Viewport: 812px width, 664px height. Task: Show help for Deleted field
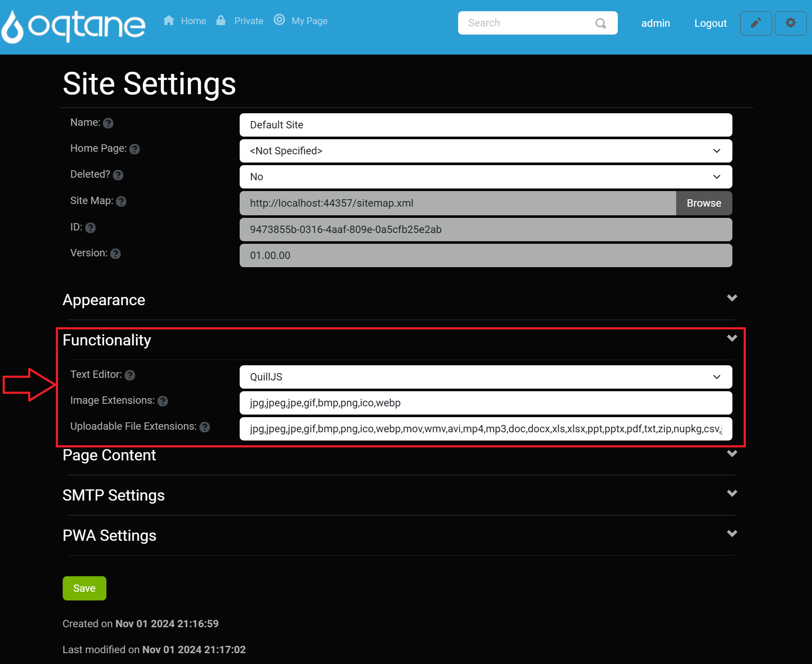(118, 175)
